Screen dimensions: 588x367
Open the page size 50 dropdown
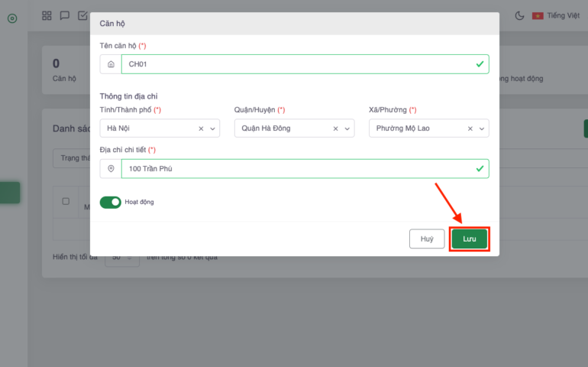pos(122,258)
